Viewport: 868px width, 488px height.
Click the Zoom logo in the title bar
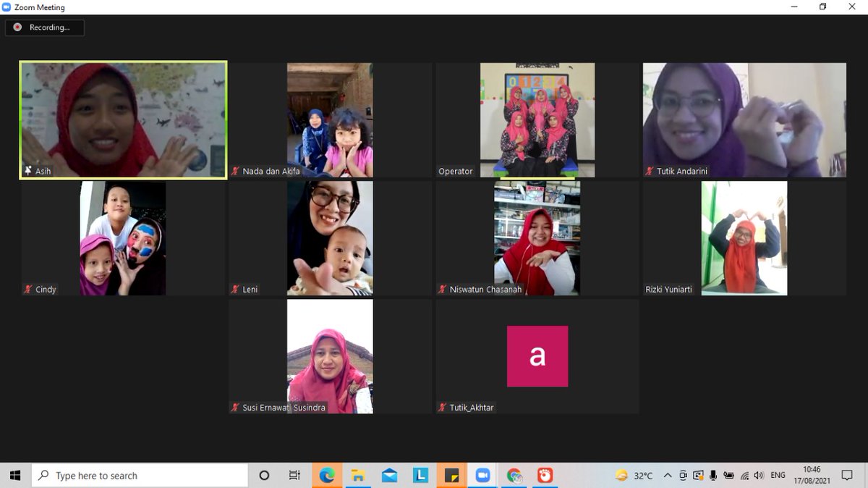7,7
